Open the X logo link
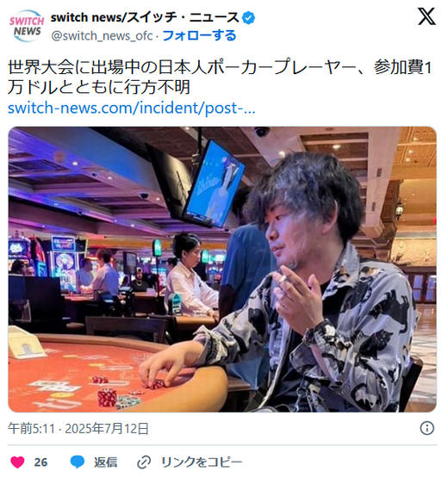The image size is (448, 478). 426,16
